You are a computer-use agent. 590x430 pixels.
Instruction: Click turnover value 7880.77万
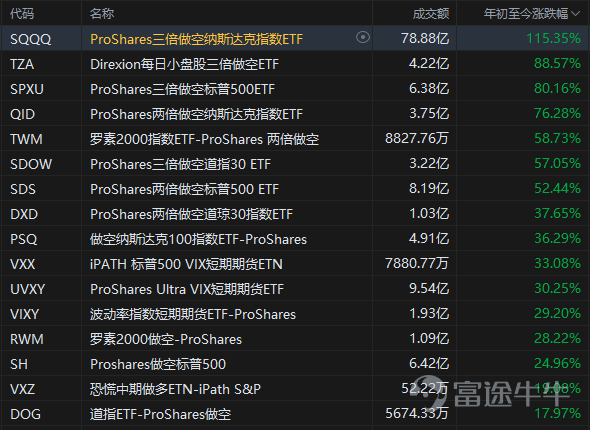[417, 263]
